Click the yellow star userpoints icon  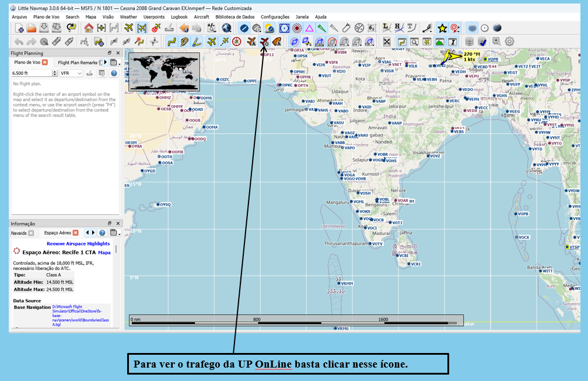[x=442, y=28]
